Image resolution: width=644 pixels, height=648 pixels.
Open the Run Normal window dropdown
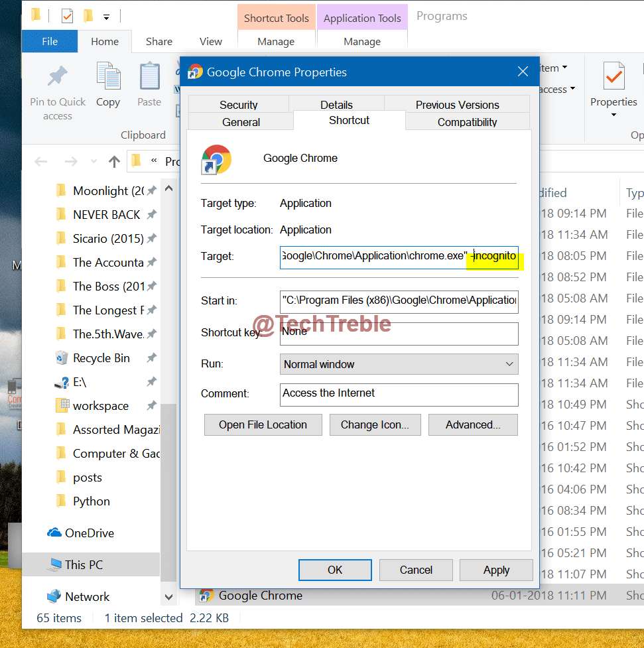(399, 364)
